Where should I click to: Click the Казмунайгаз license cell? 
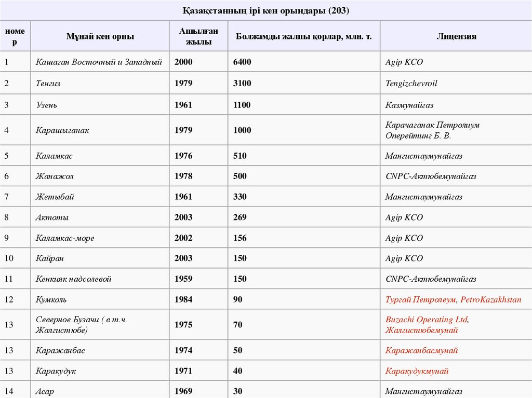pyautogui.click(x=409, y=105)
